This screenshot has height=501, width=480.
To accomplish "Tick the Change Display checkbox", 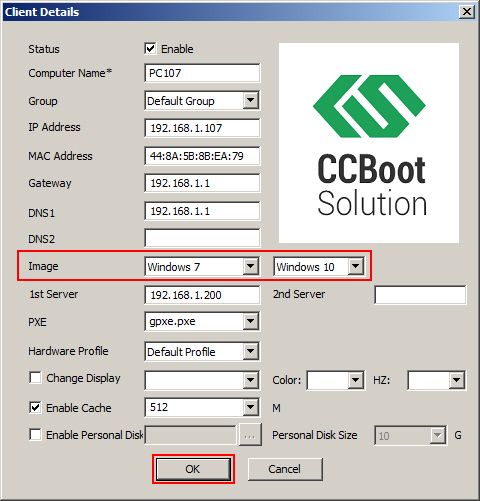I will [x=35, y=378].
